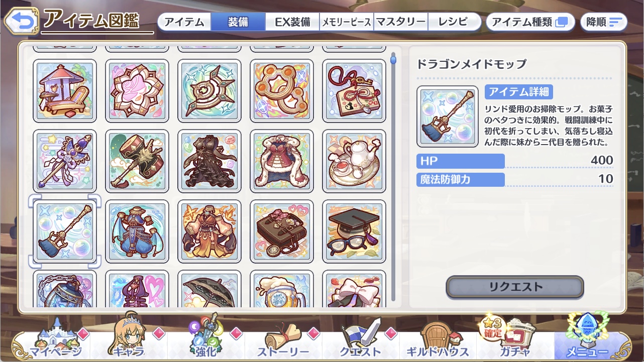Go back using the arrow icon

pos(21,21)
